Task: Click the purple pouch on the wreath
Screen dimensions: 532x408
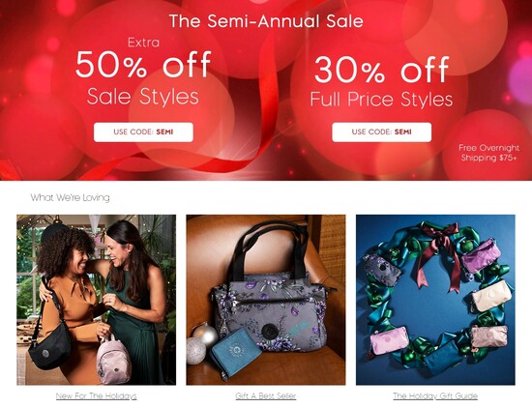Action: (x=481, y=255)
